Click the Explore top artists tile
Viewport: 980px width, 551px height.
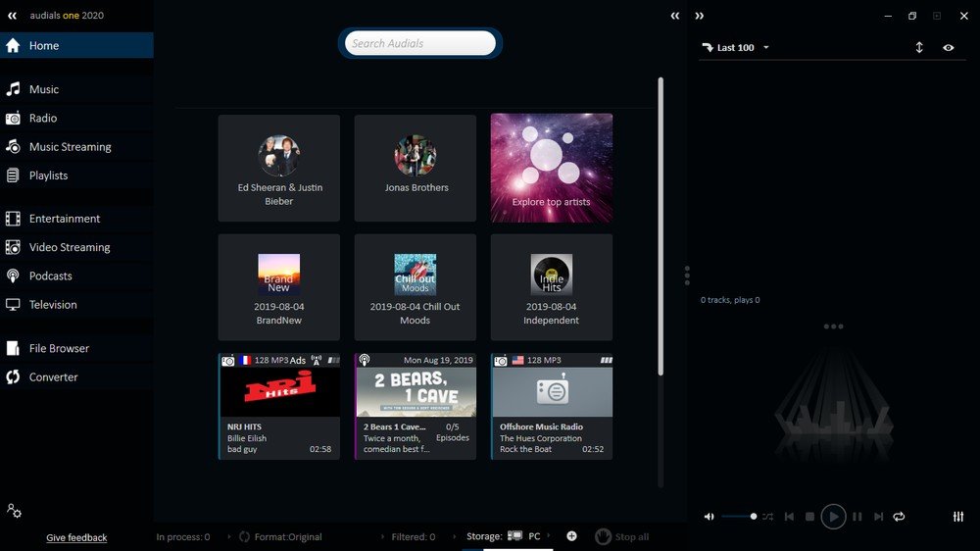(x=551, y=168)
